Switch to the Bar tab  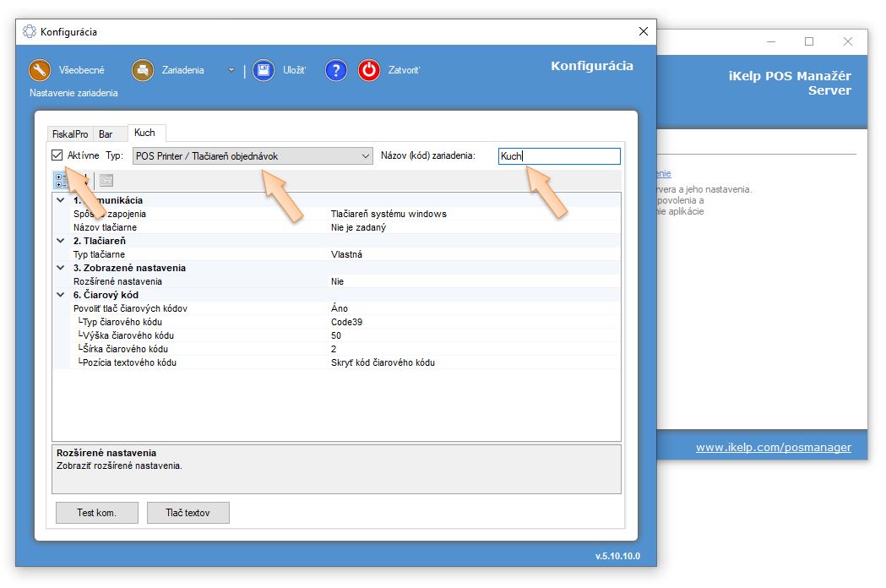tap(106, 134)
